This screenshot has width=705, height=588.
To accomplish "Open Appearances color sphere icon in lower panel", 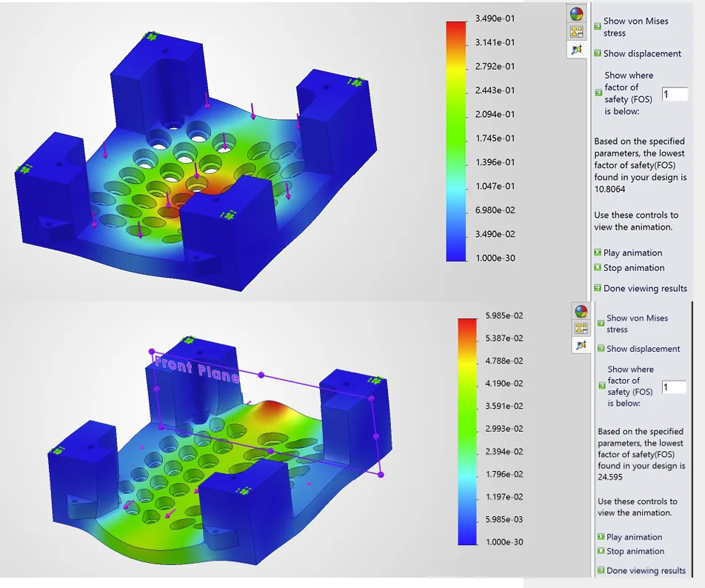I will pyautogui.click(x=581, y=311).
